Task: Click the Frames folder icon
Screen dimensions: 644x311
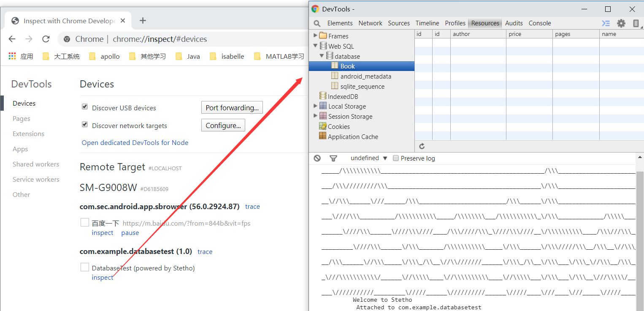Action: click(x=323, y=36)
